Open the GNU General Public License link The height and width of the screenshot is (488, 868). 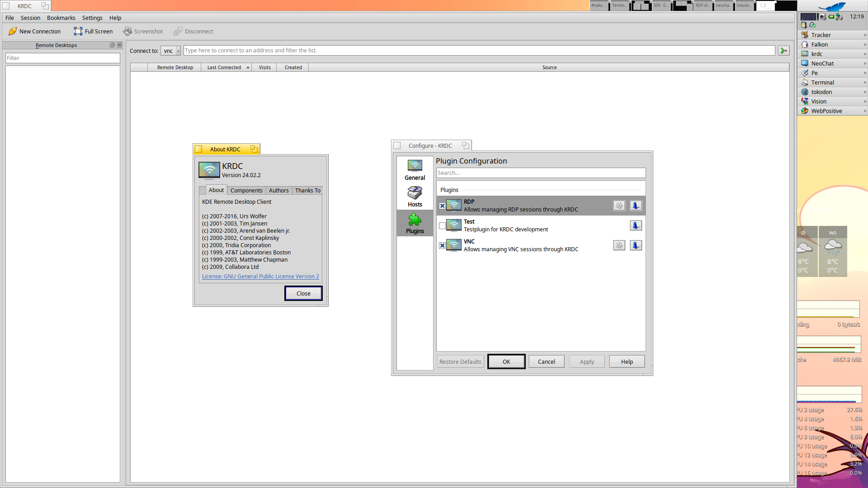(x=260, y=276)
